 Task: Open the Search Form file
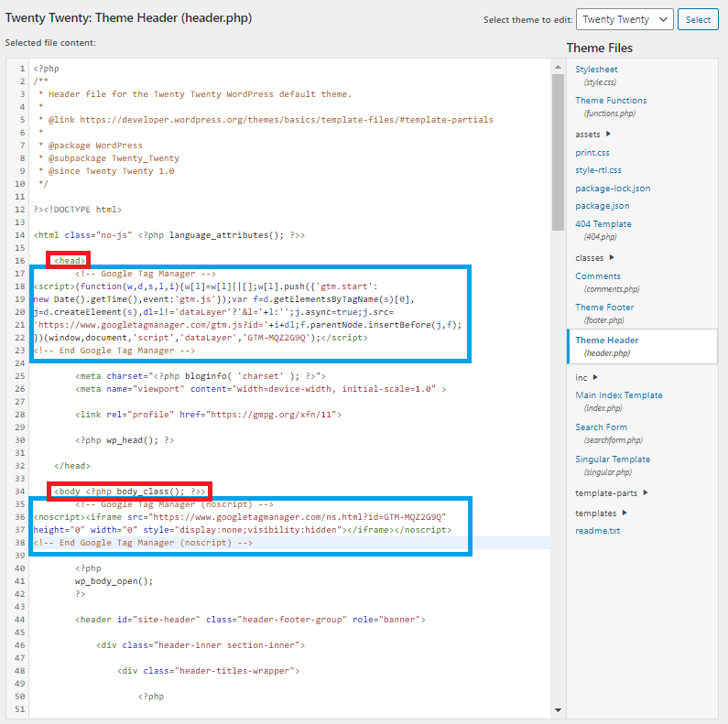click(x=601, y=427)
